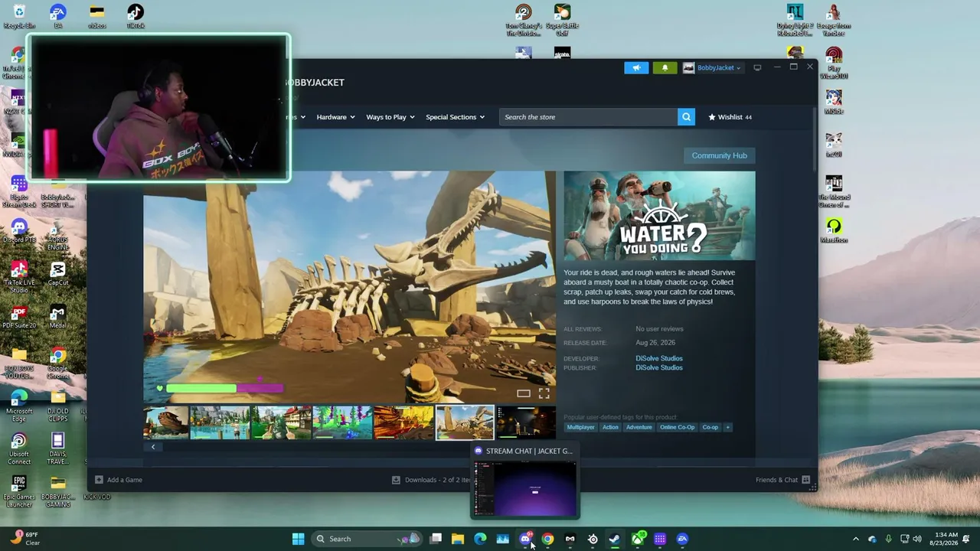The height and width of the screenshot is (551, 980).
Task: Toggle Steam Big Picture mode monitor icon
Action: [x=757, y=67]
